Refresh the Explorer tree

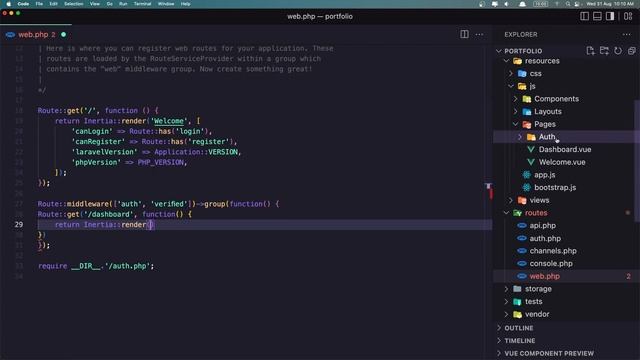(618, 51)
